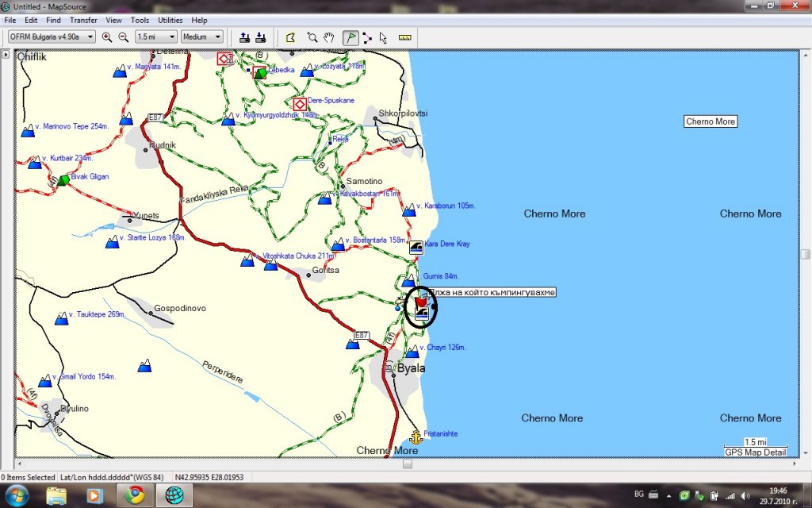
Task: Open the Utilities menu
Action: 170,20
